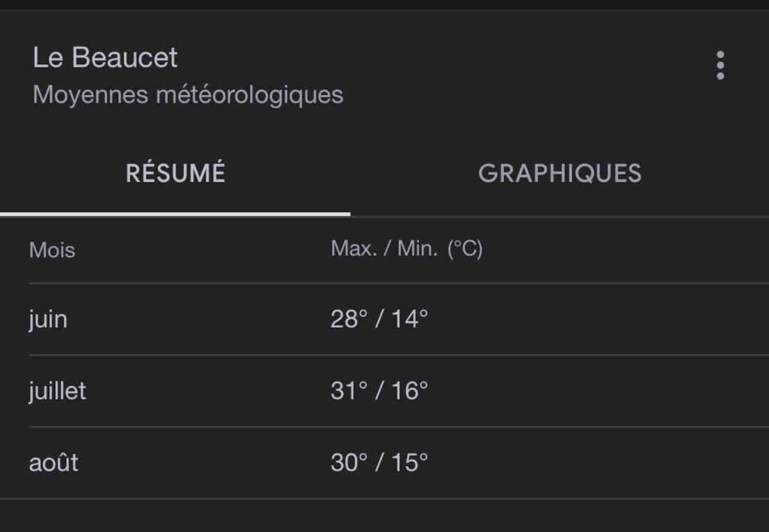This screenshot has width=769, height=532.
Task: Select the juillet month label
Action: (x=58, y=391)
